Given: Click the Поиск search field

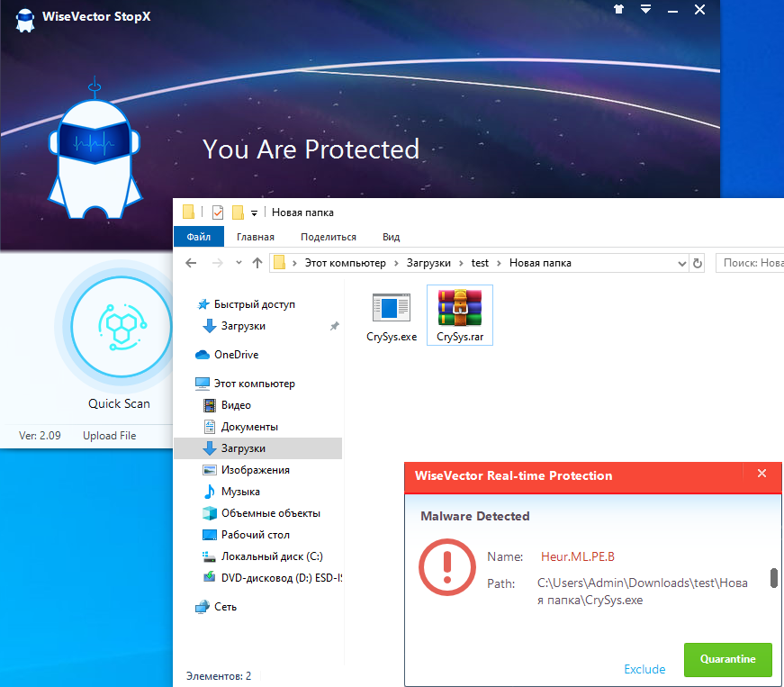Looking at the screenshot, I should (x=750, y=263).
